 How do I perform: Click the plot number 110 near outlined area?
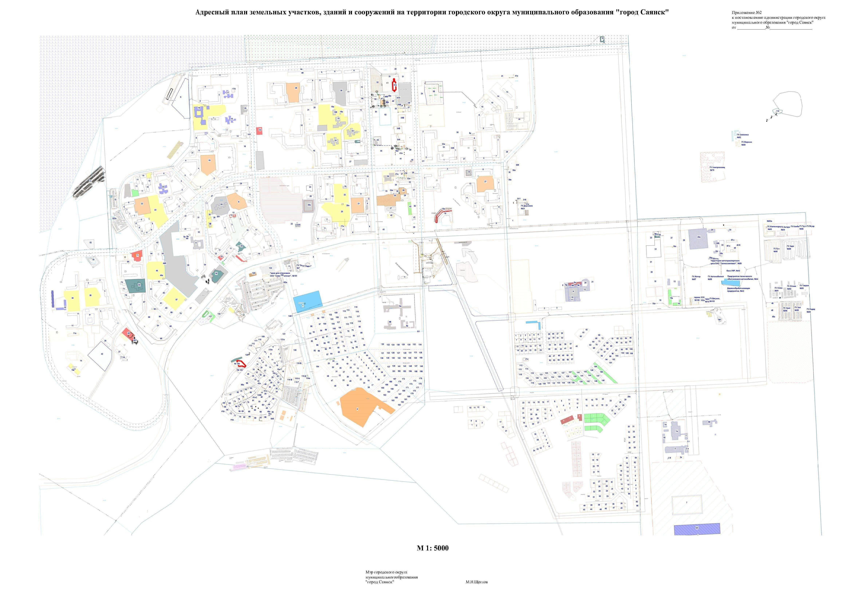(x=777, y=111)
